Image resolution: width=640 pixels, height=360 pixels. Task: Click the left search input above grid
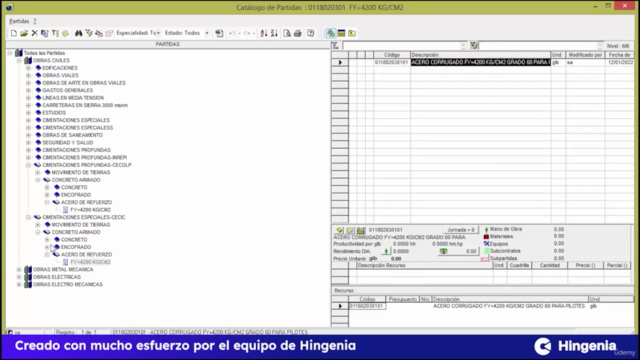tap(404, 46)
